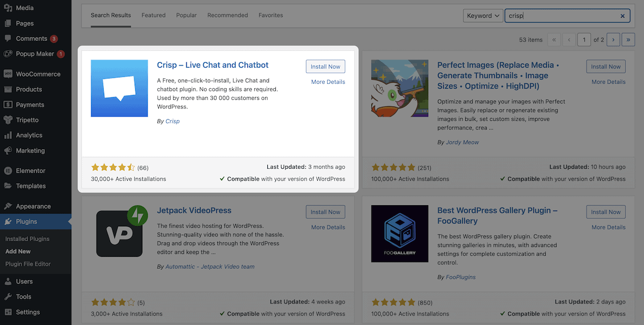Click the 53 items count text
The image size is (644, 325).
pyautogui.click(x=531, y=40)
